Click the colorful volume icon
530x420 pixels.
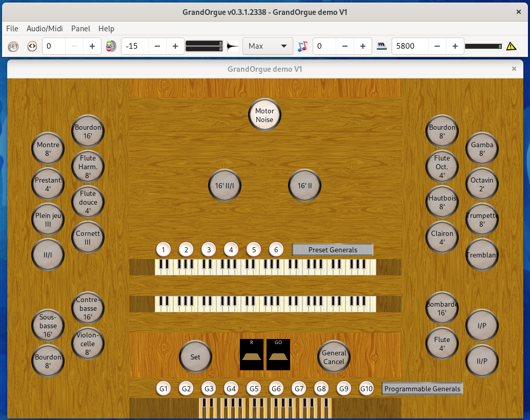click(111, 46)
